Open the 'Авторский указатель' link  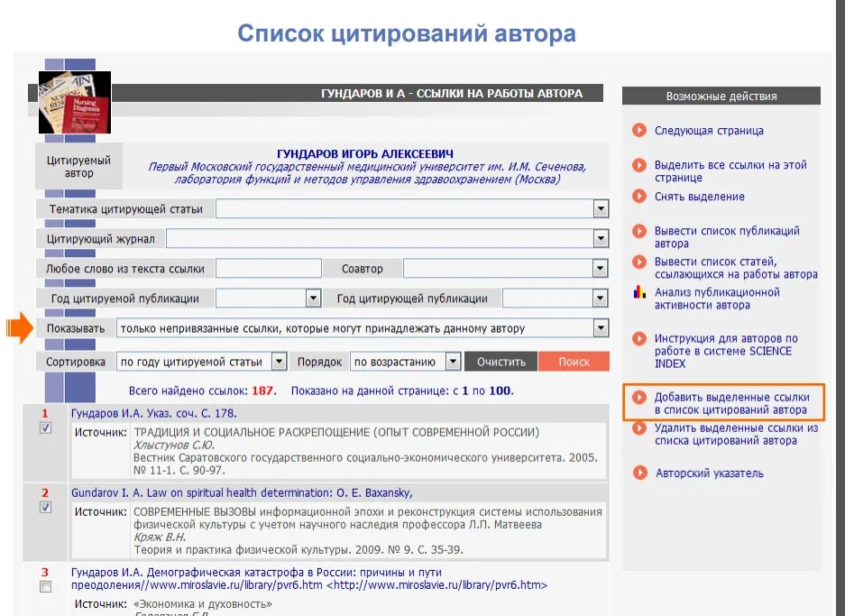point(709,473)
